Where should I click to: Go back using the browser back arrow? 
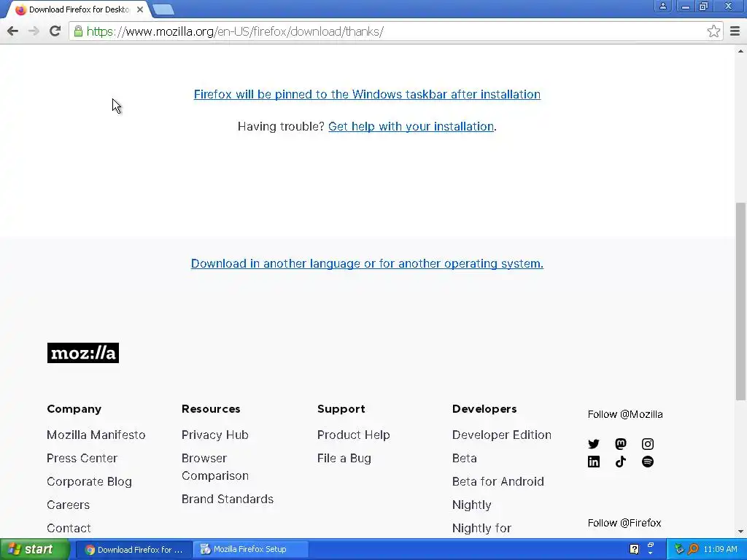click(13, 31)
